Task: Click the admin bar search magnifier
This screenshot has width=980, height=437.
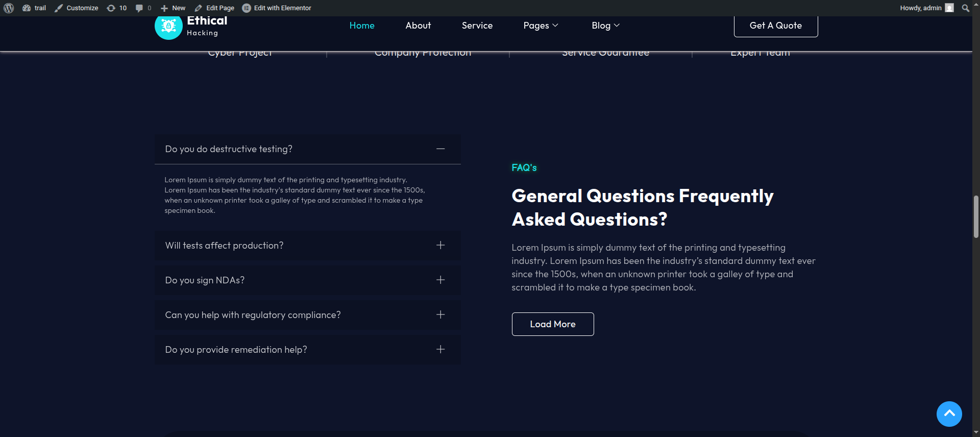Action: 965,8
